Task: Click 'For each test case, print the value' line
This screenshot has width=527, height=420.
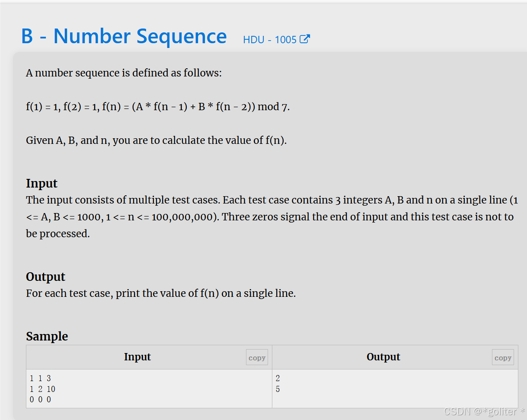Action: [161, 293]
